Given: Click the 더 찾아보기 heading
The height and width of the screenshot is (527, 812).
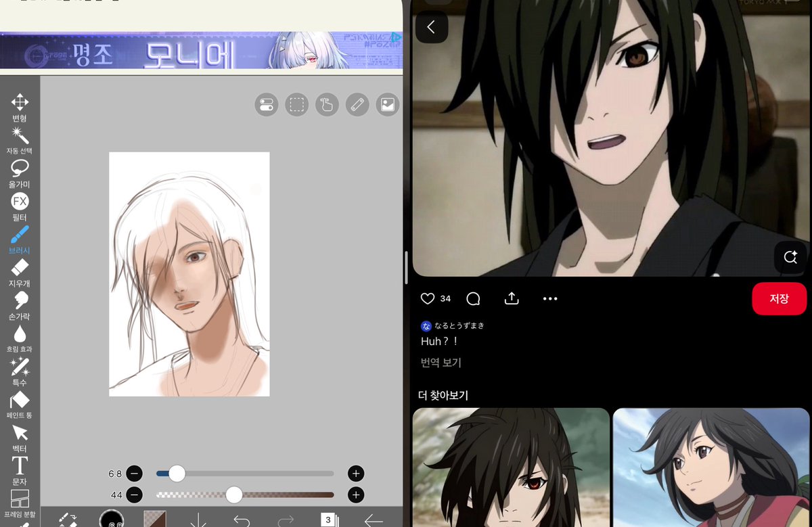Looking at the screenshot, I should pyautogui.click(x=443, y=395).
